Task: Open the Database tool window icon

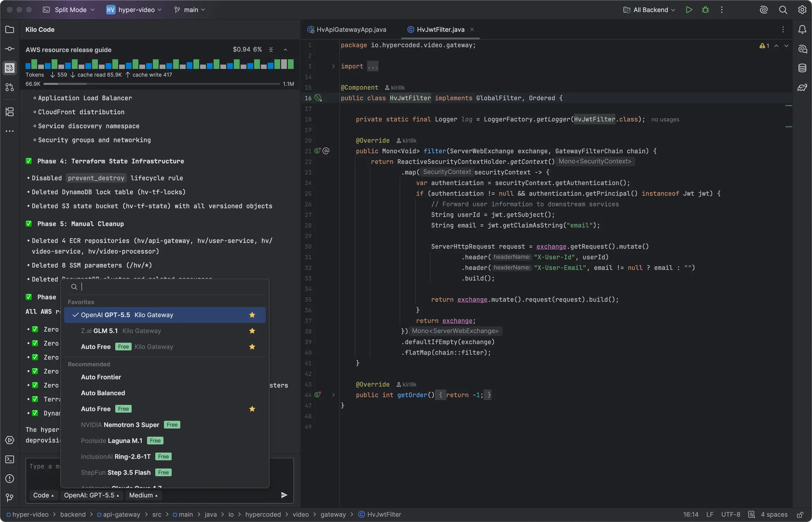Action: (x=802, y=68)
